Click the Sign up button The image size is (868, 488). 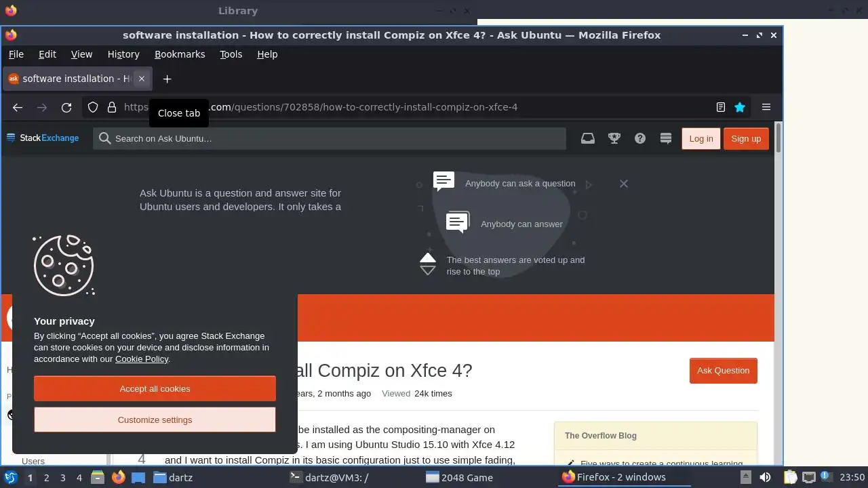point(746,138)
